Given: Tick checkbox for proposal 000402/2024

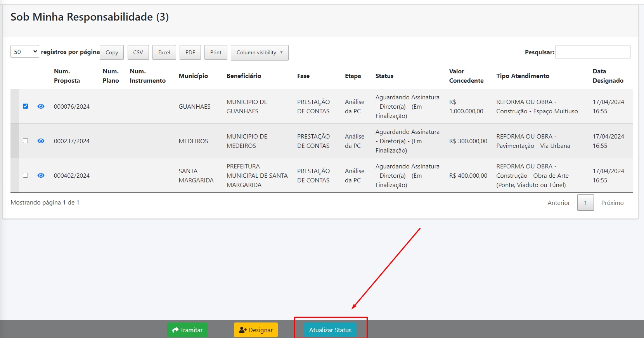Looking at the screenshot, I should [x=25, y=175].
